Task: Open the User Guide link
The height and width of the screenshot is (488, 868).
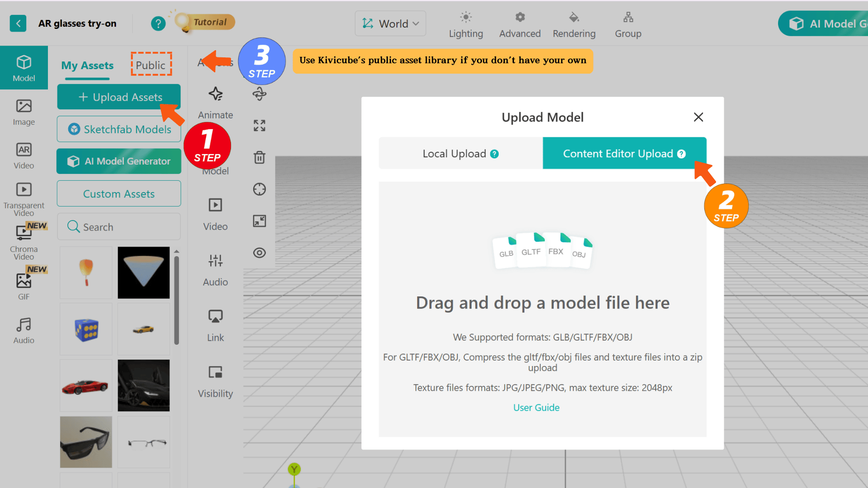Action: pos(536,407)
